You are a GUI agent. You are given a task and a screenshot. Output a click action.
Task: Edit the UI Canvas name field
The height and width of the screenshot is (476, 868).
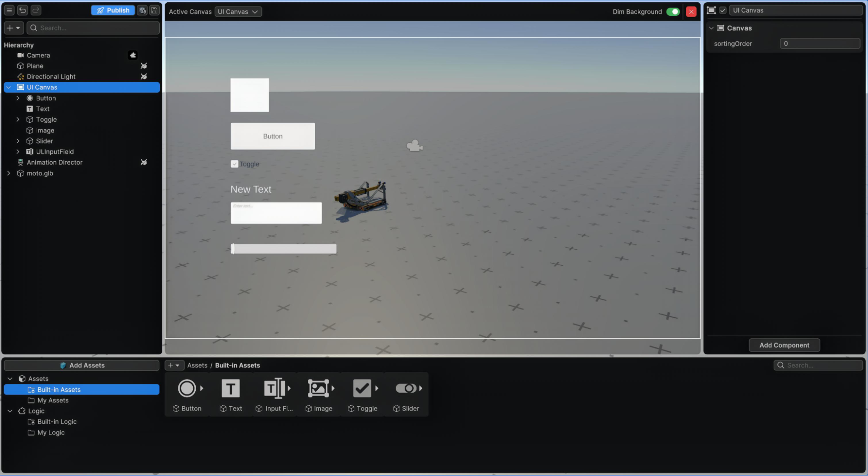[x=795, y=10]
